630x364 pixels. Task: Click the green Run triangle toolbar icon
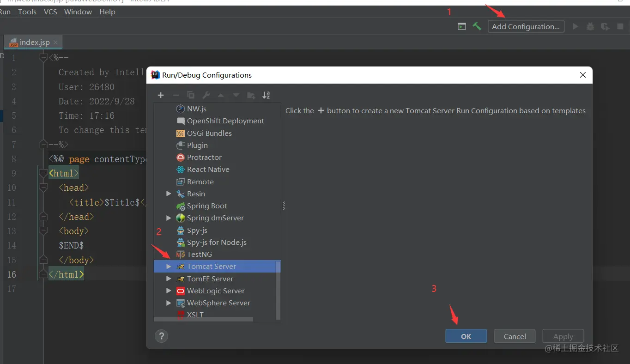pyautogui.click(x=575, y=26)
